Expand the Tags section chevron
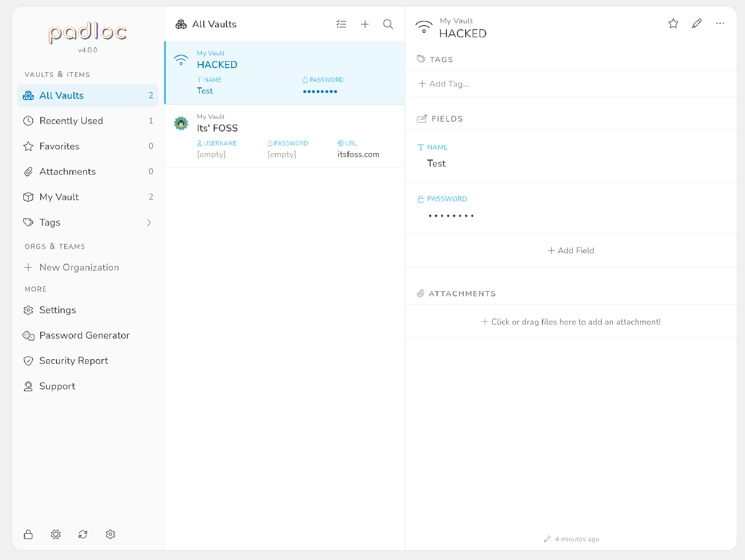745x560 pixels. click(x=149, y=222)
